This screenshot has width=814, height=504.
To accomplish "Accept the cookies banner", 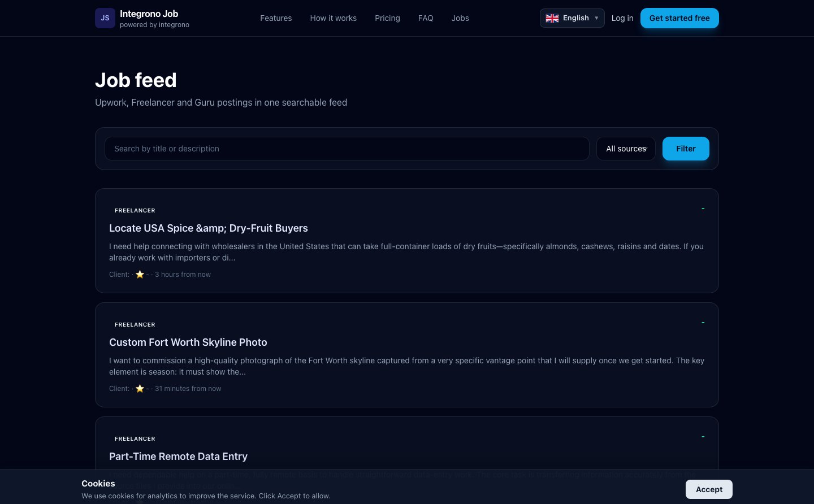I will coord(709,489).
